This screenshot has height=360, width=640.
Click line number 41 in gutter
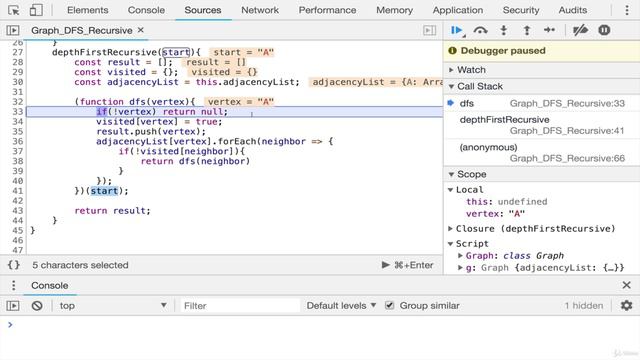click(x=18, y=191)
